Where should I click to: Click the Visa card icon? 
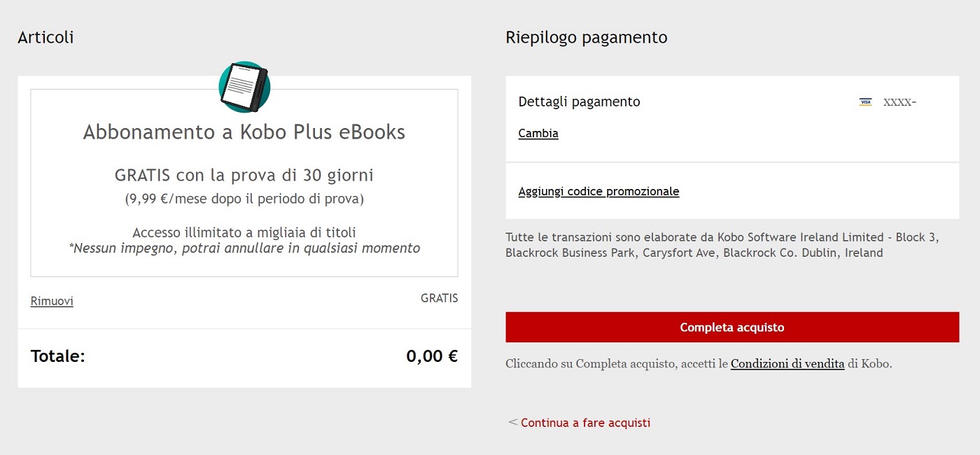click(867, 101)
